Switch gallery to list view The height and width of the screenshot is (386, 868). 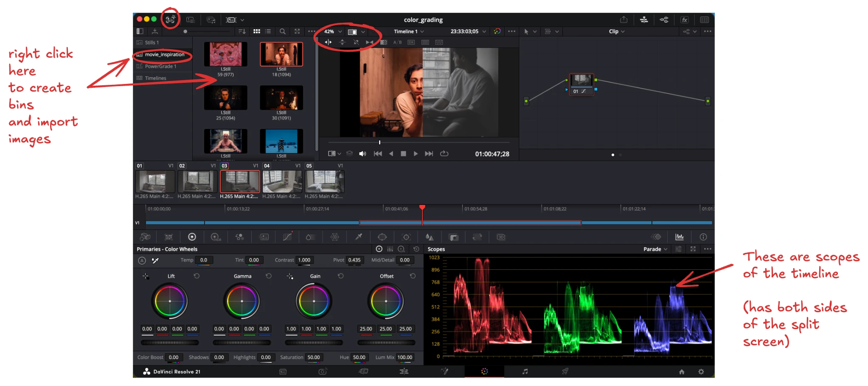pyautogui.click(x=268, y=31)
